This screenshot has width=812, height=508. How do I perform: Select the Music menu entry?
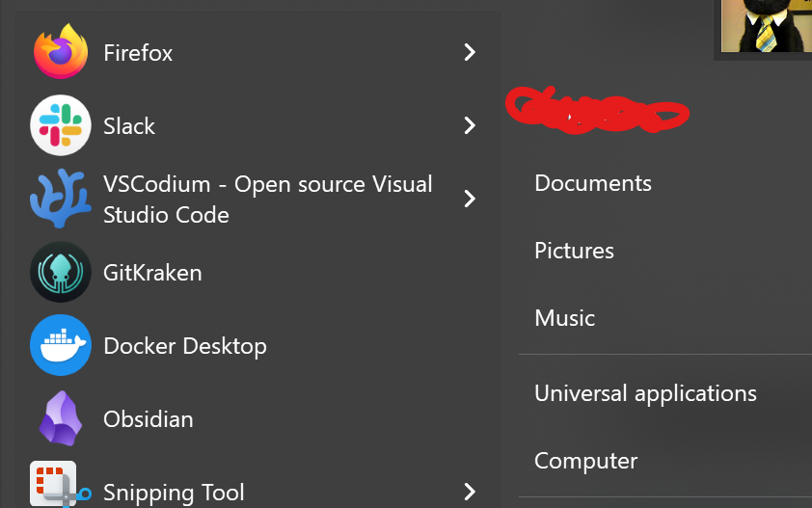564,318
